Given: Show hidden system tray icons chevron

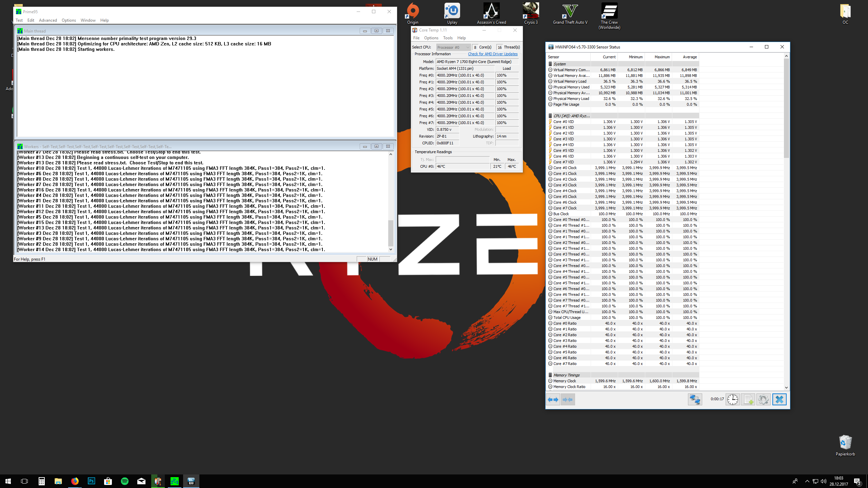Looking at the screenshot, I should click(807, 481).
